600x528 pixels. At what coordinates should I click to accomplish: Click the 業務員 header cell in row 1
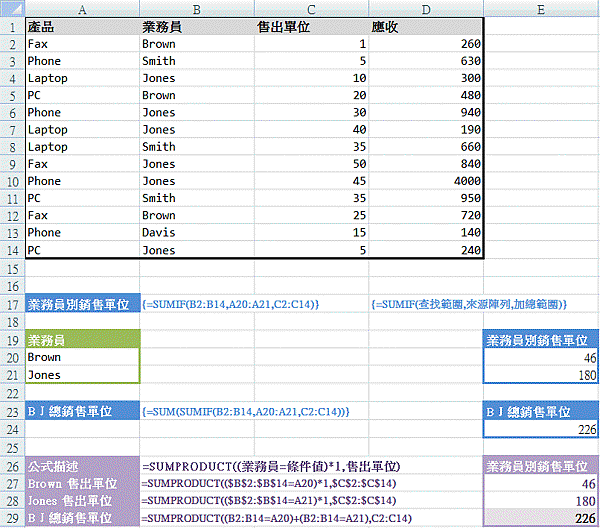pos(197,27)
